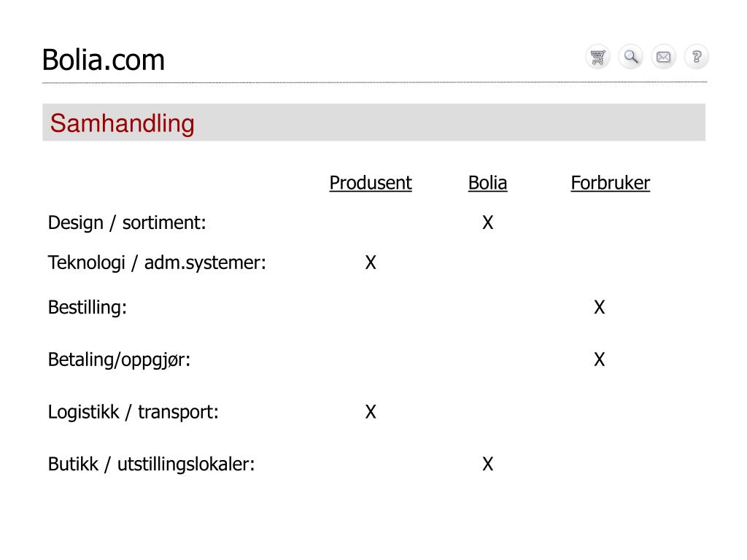Click the X mark in the Design / sortiment row
The width and height of the screenshot is (747, 560).
(x=488, y=222)
